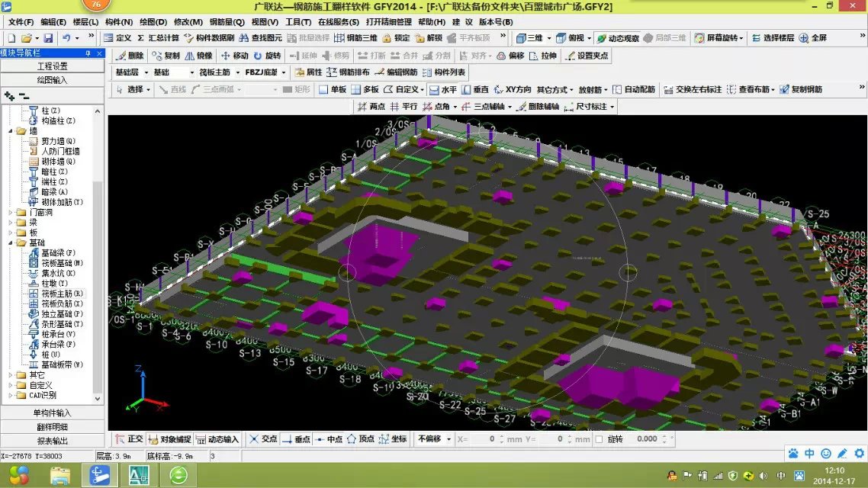The height and width of the screenshot is (488, 868).
Task: Open the 绘图(D) menu
Action: 153,22
